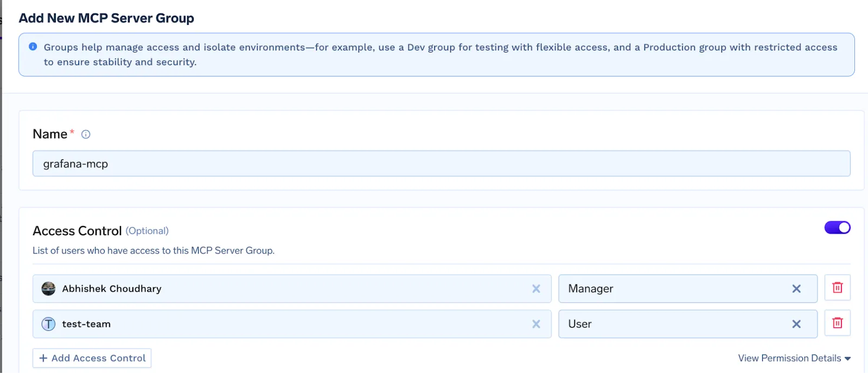The image size is (868, 373).
Task: Delete the Abhishek Choudhary access row
Action: (x=837, y=288)
